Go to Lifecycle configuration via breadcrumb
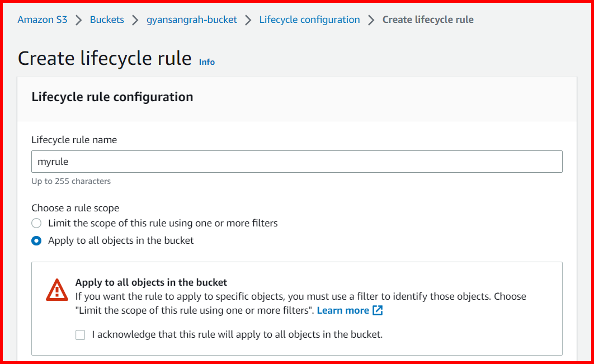This screenshot has height=364, width=594. 309,19
